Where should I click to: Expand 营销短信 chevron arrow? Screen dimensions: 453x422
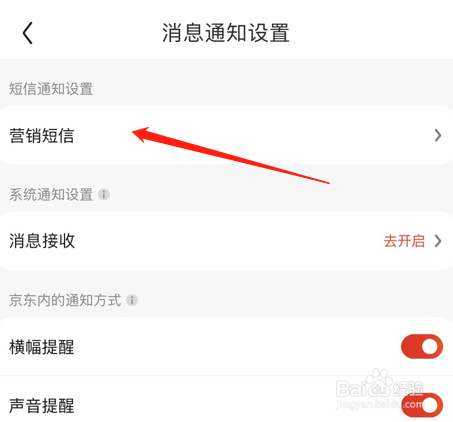tap(438, 135)
